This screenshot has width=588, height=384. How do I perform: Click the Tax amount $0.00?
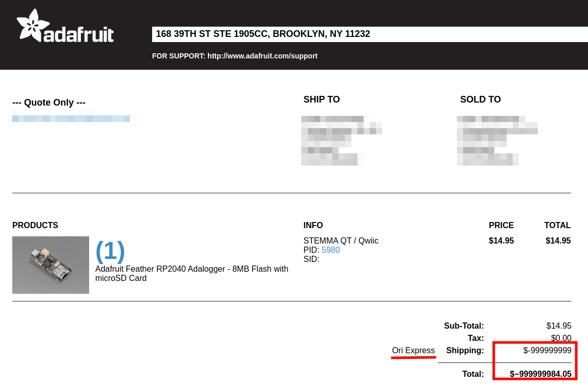561,338
